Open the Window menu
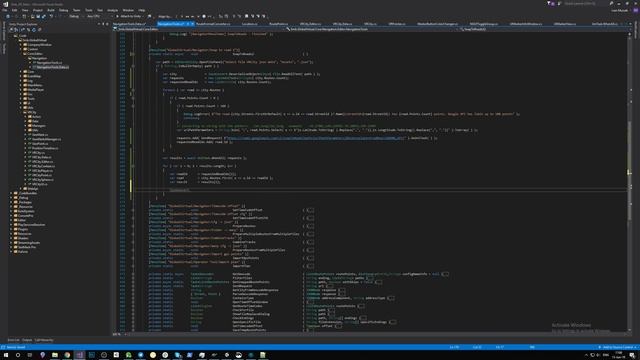640x360 pixels. [128, 10]
